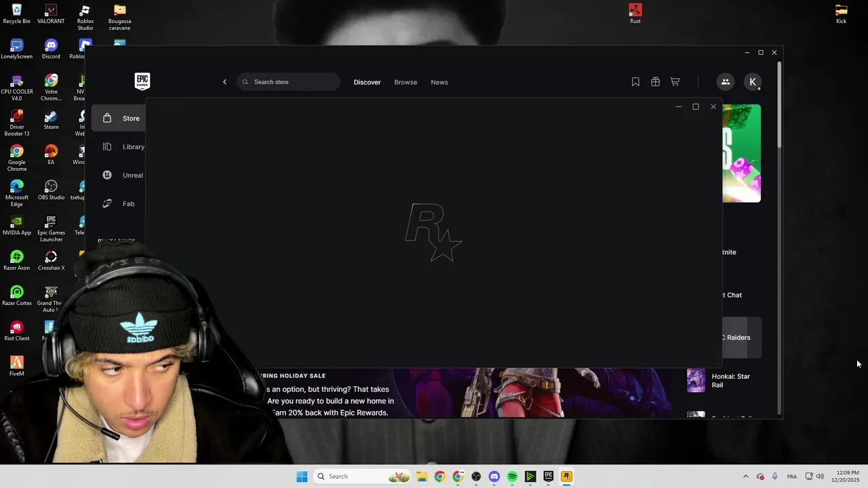Switch to the News tab
This screenshot has width=868, height=488.
coord(439,82)
